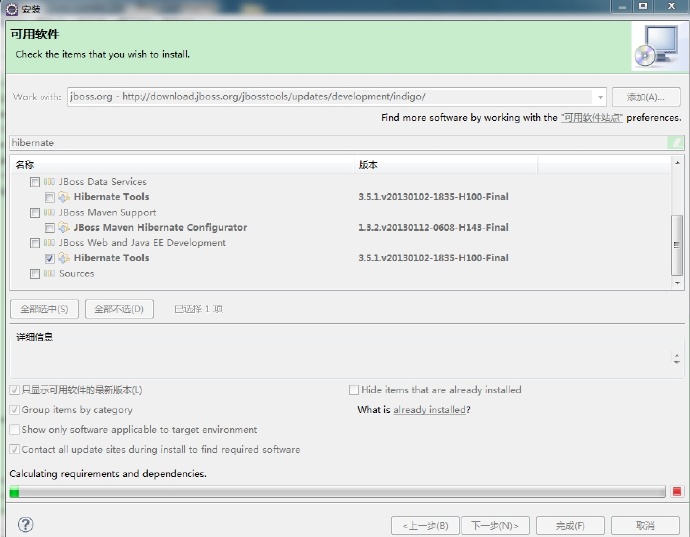Screen dimensions: 690x537
Task: Click version 1.3.2.v20130112-0608-H143-Final
Action: [433, 228]
